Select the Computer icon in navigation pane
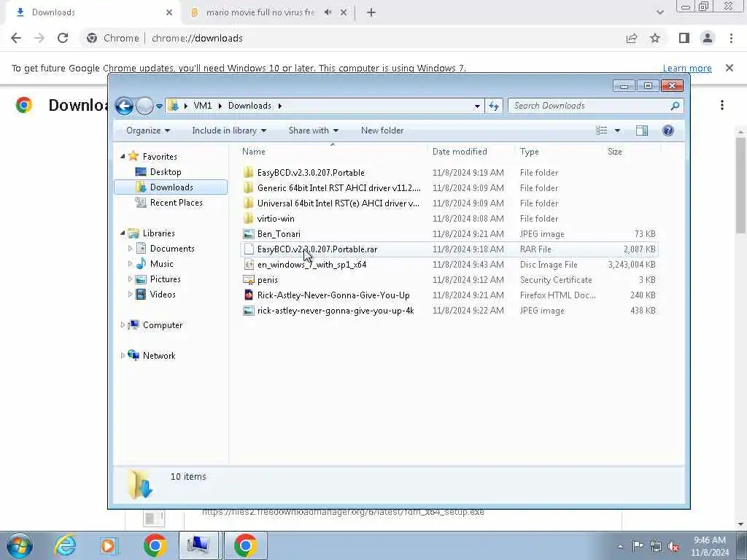747x560 pixels. pyautogui.click(x=134, y=324)
